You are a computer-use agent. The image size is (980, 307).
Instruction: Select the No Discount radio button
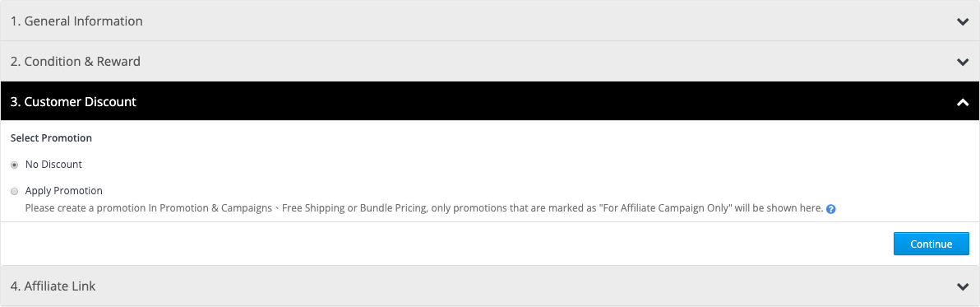tap(14, 165)
